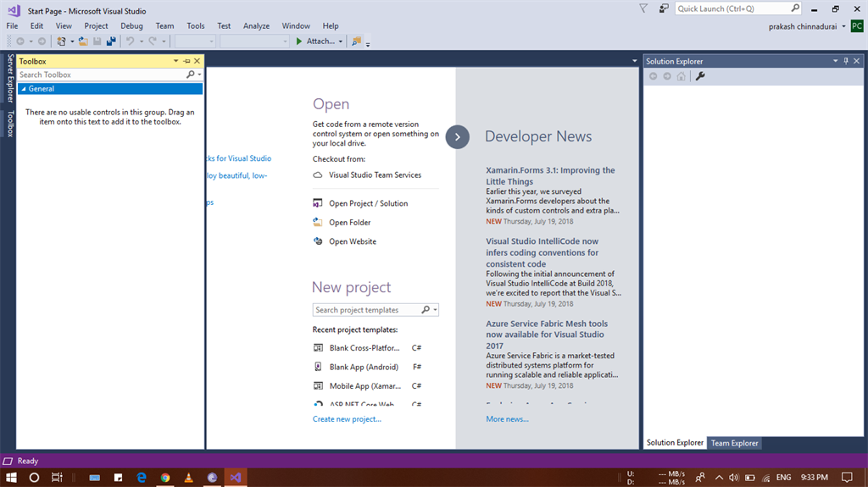Open Google Chrome from the taskbar

coord(165,477)
